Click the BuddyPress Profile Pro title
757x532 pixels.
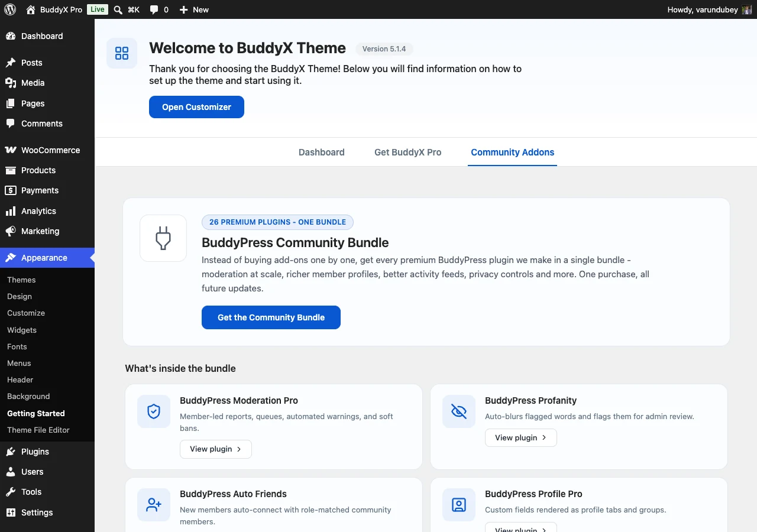pos(533,494)
